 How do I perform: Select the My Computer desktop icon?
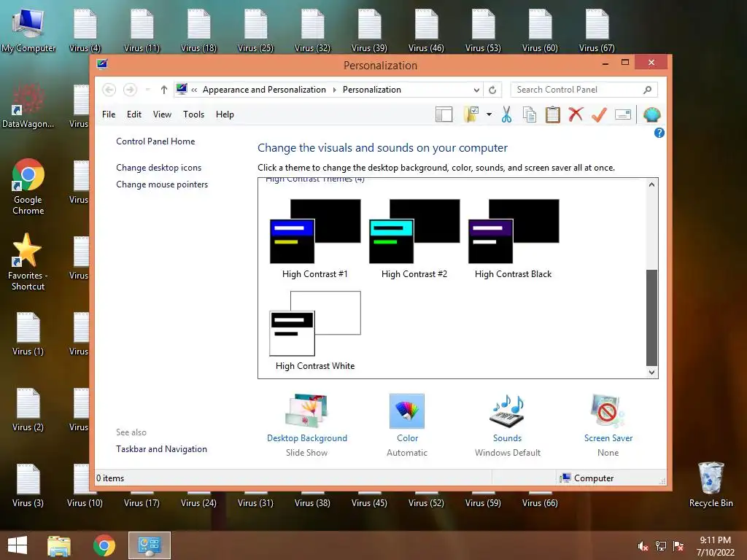pyautogui.click(x=28, y=31)
